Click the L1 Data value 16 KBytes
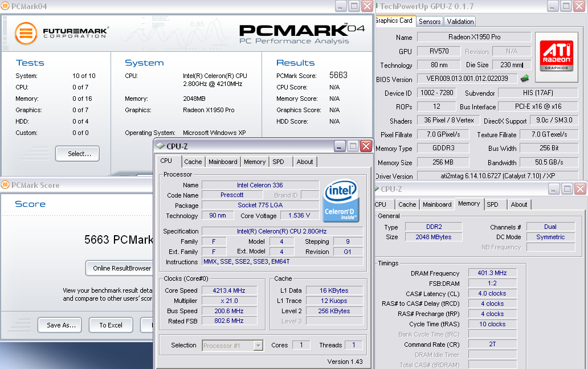The image size is (588, 369). point(334,290)
